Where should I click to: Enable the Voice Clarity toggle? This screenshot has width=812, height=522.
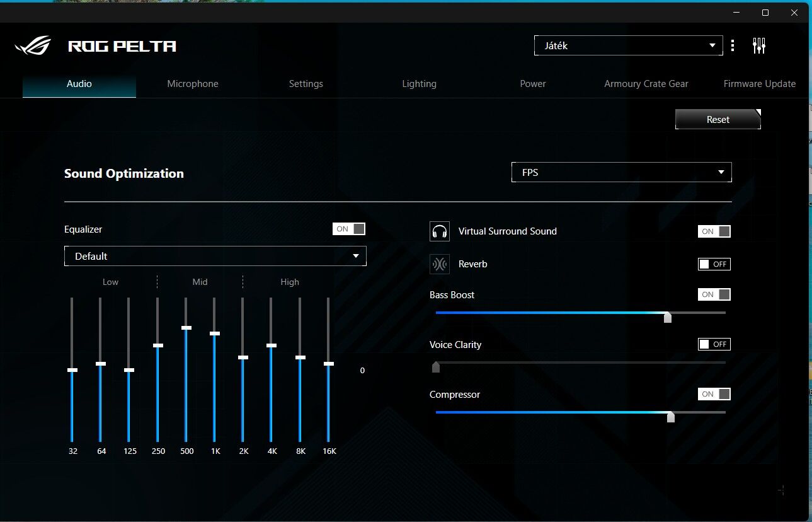coord(714,344)
